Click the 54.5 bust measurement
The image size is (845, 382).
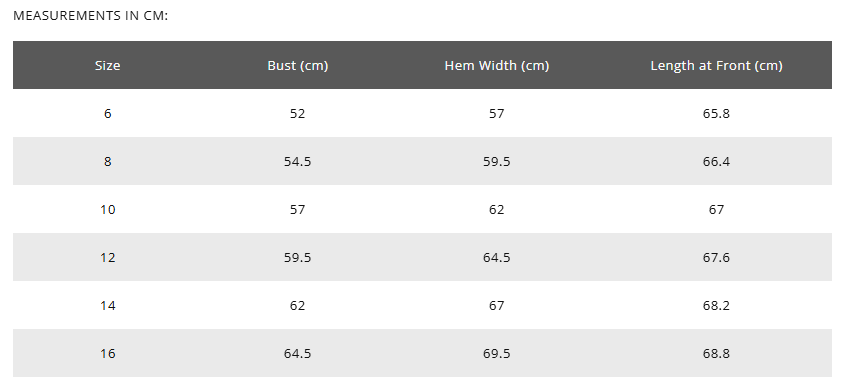[297, 161]
